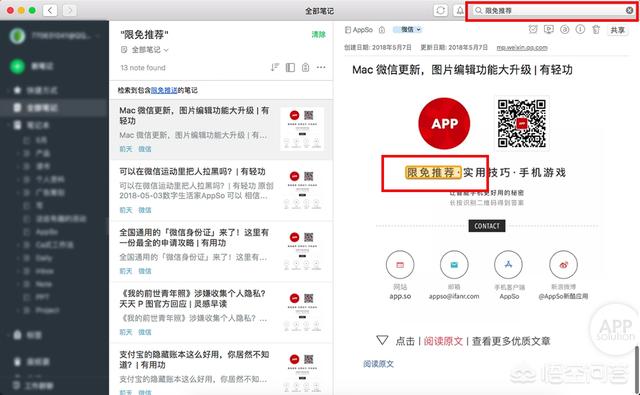Image resolution: width=640 pixels, height=395 pixels.
Task: Click thumbnail of the 微信运动 note
Action: click(302, 190)
